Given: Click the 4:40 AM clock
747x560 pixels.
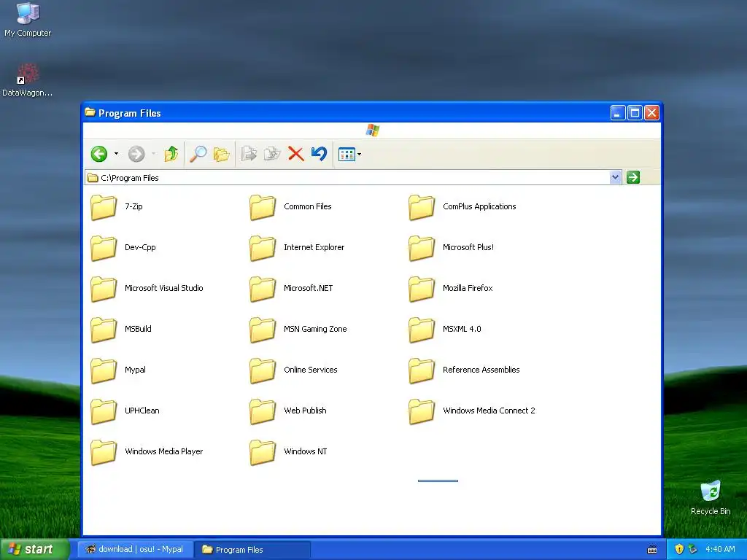Looking at the screenshot, I should 720,549.
